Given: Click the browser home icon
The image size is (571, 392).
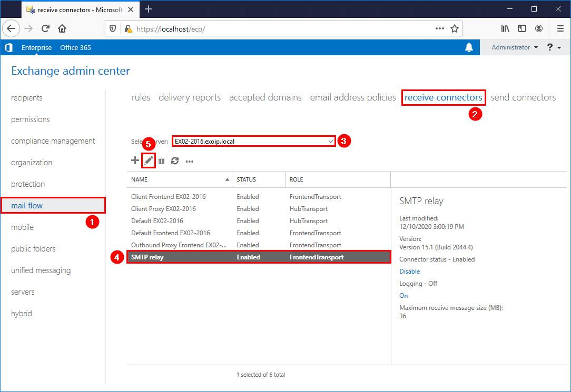Looking at the screenshot, I should pos(62,28).
